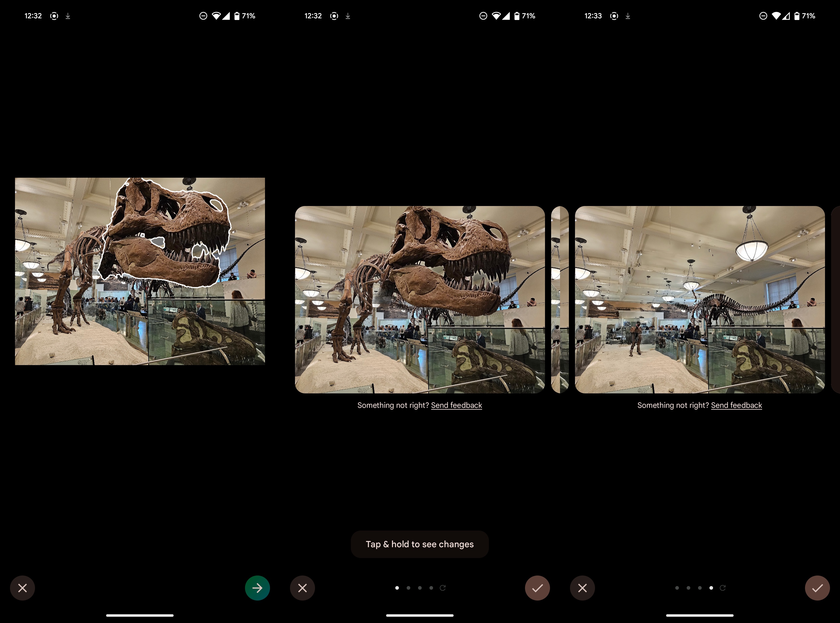Send feedback for right panel result
Image resolution: width=840 pixels, height=623 pixels.
point(736,405)
